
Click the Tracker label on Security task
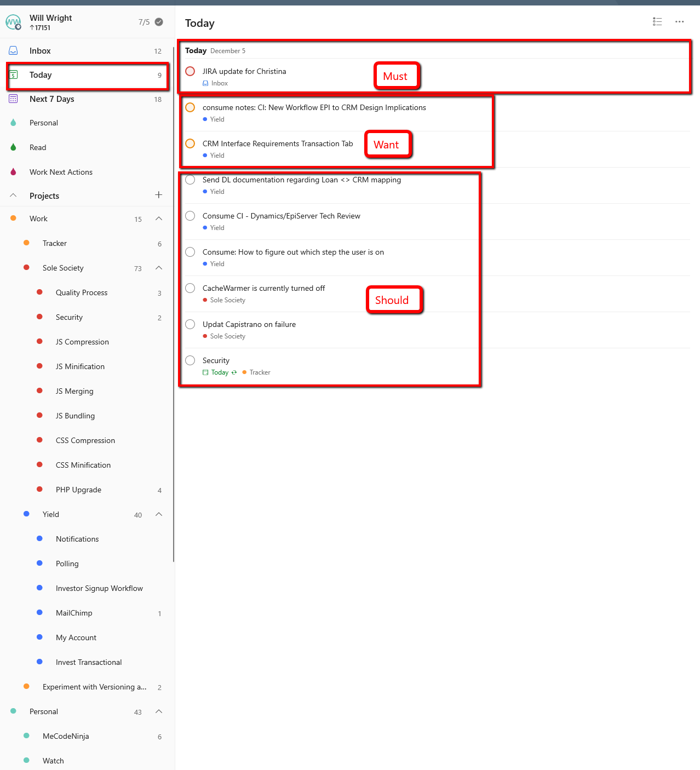[x=260, y=372]
